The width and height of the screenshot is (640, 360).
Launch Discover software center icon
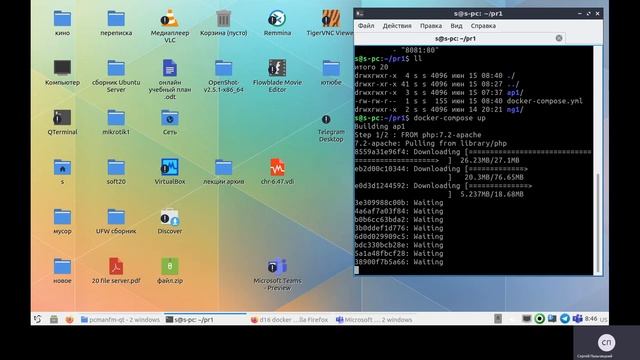click(x=169, y=217)
